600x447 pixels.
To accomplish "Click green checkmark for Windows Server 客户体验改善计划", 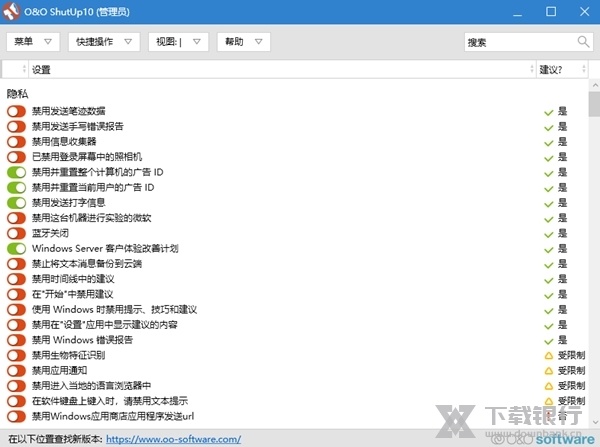I will 549,250.
